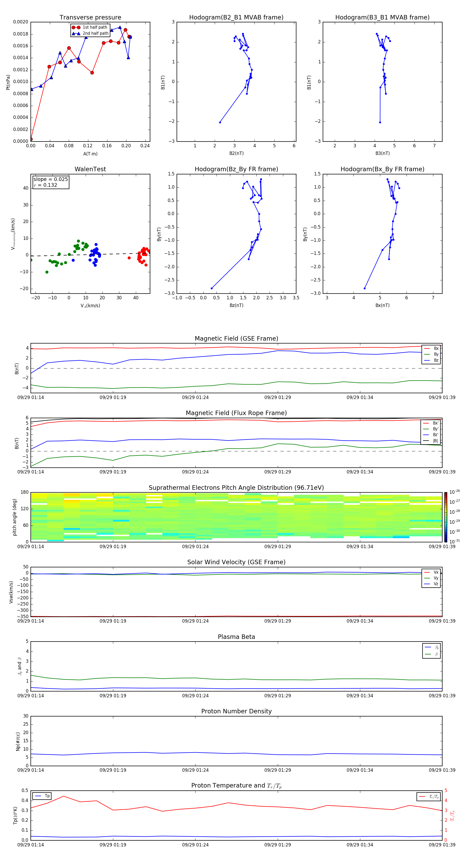473x868 pixels.
Task: Select the red 'Te/Tp' legend entry
Action: pyautogui.click(x=429, y=796)
